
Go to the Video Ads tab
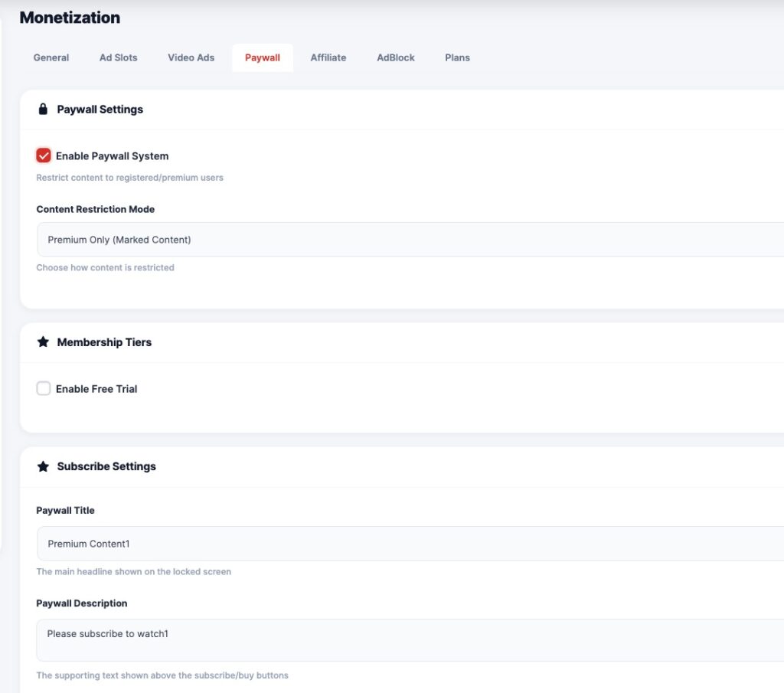coord(191,57)
